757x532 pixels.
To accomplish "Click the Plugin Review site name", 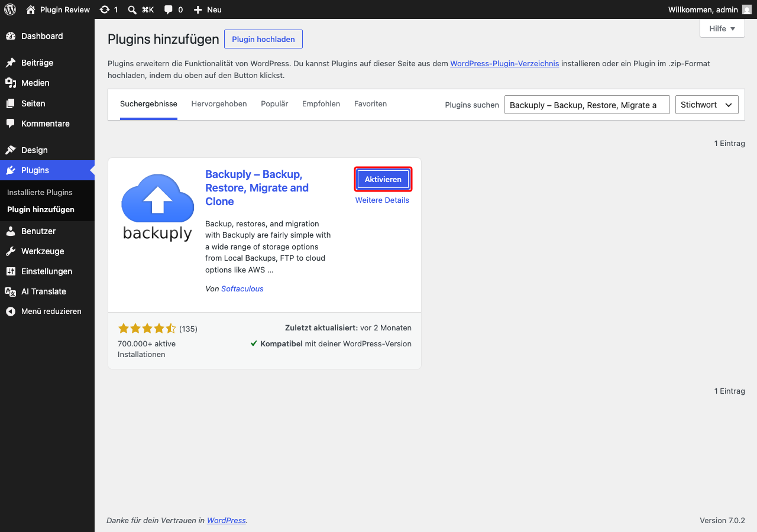I will pos(65,9).
